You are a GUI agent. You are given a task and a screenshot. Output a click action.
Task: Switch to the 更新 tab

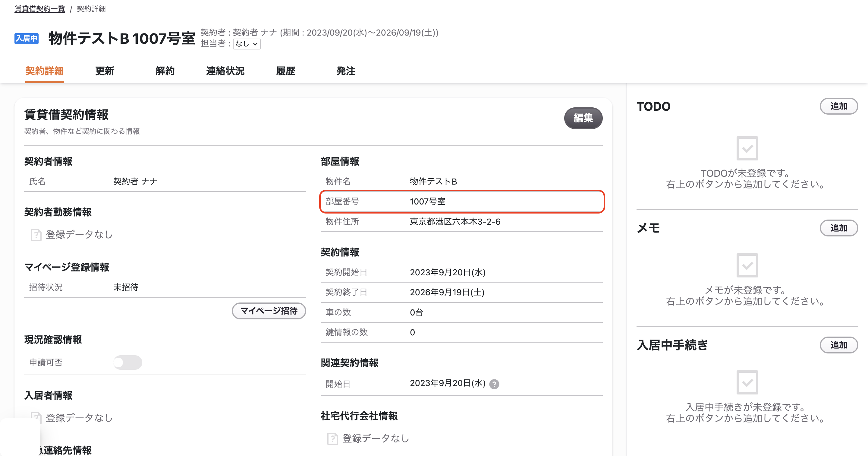[x=105, y=71]
